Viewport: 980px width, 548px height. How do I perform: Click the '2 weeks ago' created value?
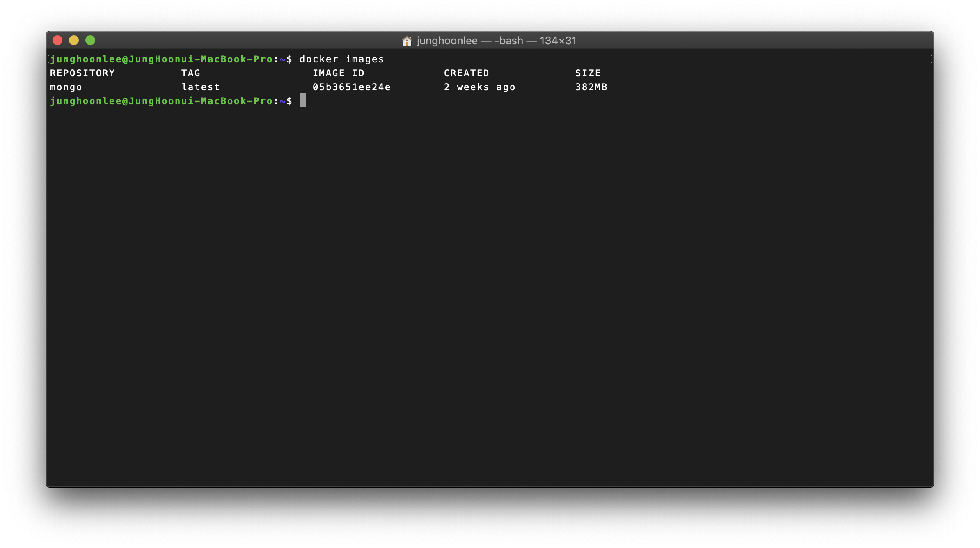[480, 87]
